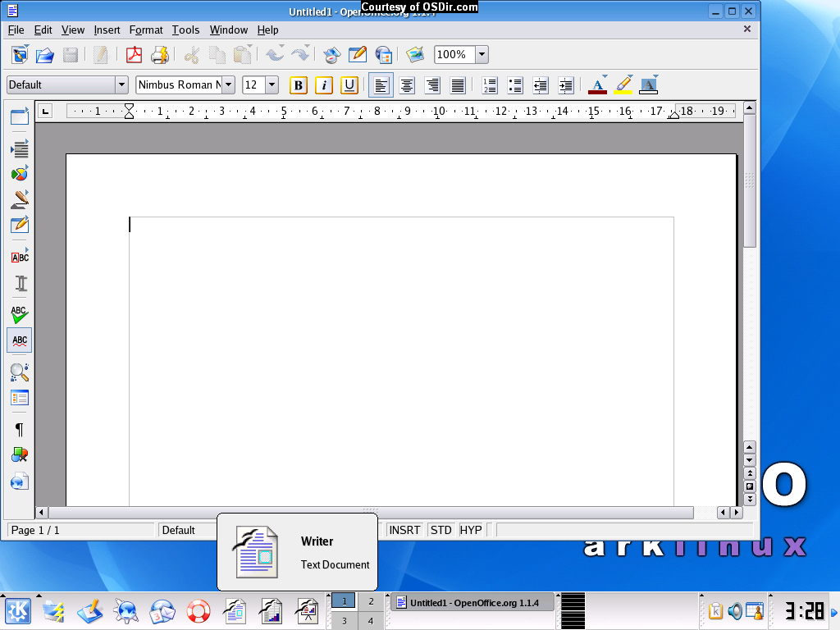
Task: Click the Redo arrow icon
Action: [300, 55]
